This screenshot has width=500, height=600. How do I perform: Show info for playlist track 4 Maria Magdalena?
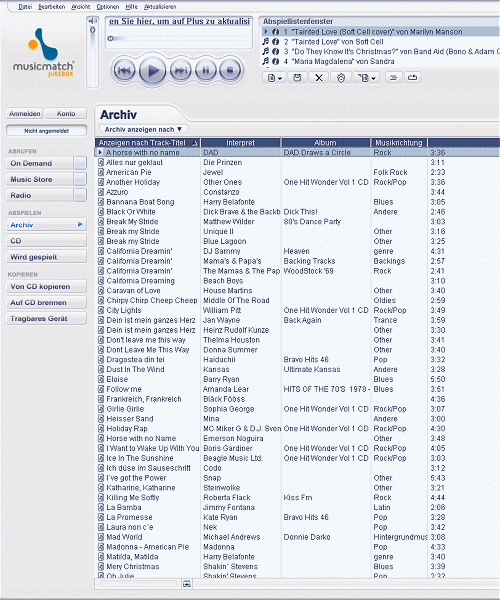pyautogui.click(x=275, y=61)
